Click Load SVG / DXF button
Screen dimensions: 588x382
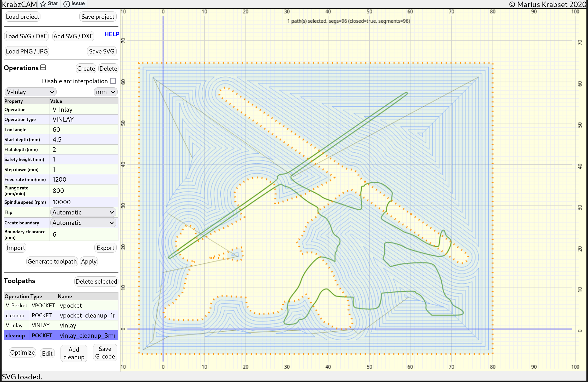coord(26,36)
